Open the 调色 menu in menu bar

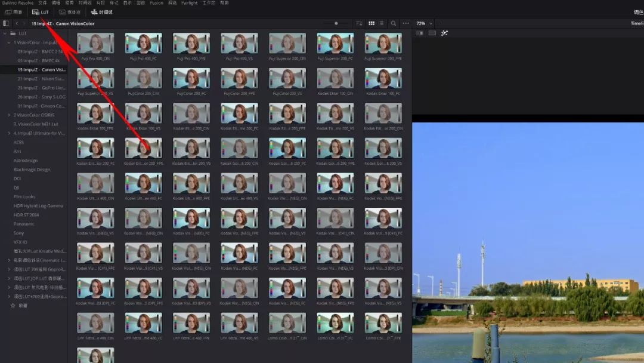tap(172, 3)
